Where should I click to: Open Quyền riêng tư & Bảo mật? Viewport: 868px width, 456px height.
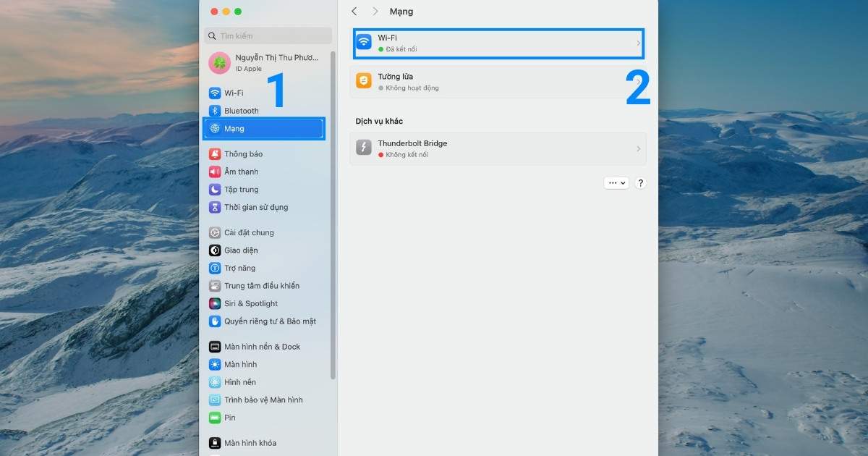coord(269,321)
